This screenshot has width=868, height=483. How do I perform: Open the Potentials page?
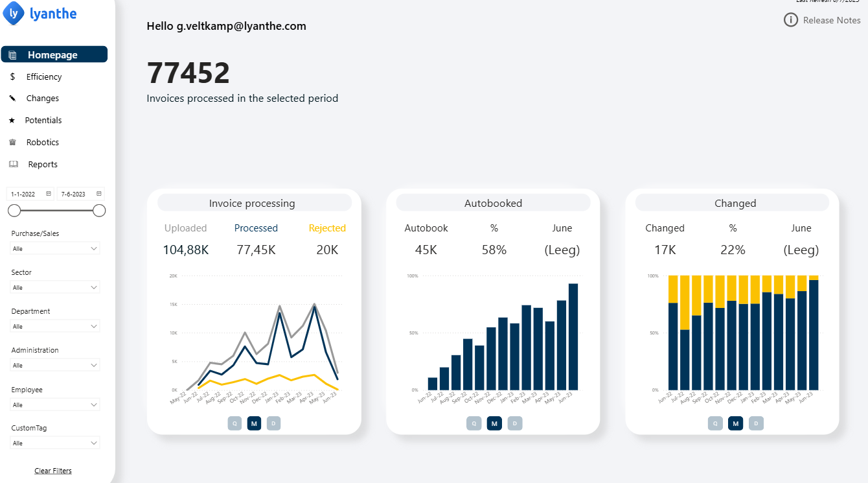(43, 121)
